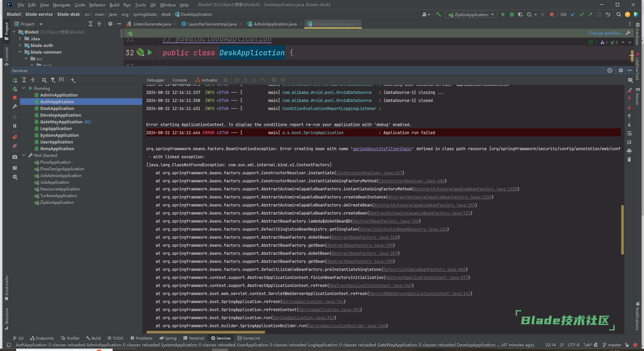The image size is (644, 351).
Task: Open the Refactor menu
Action: [97, 5]
